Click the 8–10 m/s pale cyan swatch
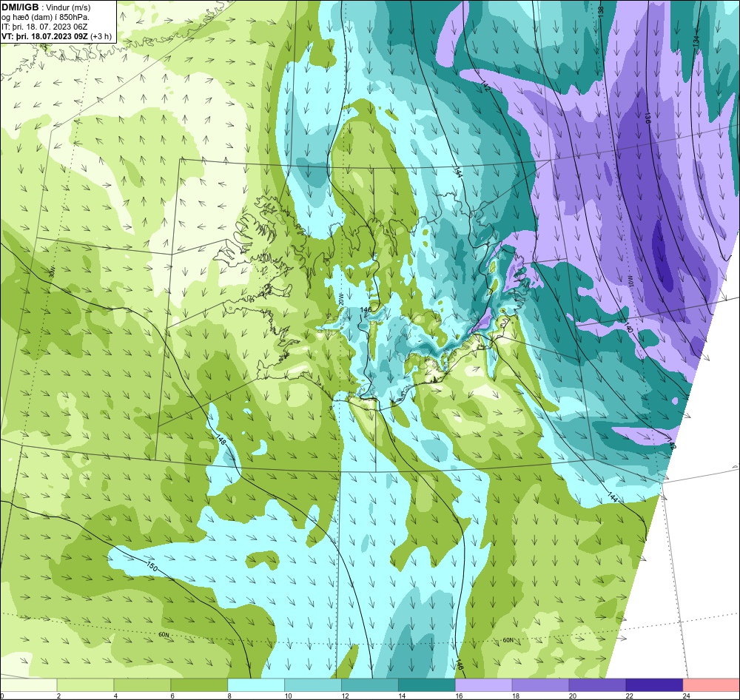 (256, 685)
